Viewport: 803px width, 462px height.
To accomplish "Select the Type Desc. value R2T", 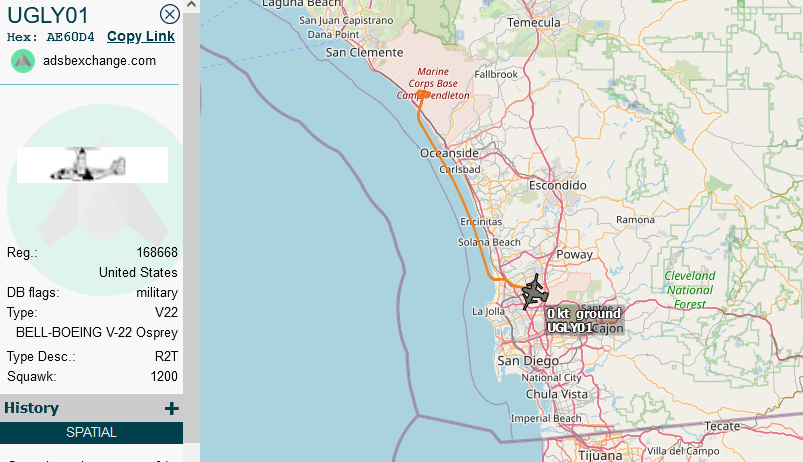I will 166,356.
